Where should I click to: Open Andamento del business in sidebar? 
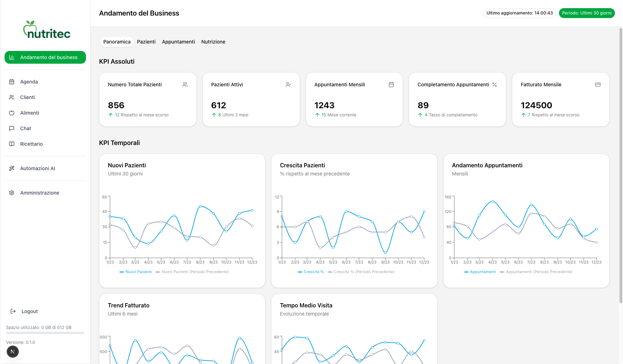coord(45,57)
